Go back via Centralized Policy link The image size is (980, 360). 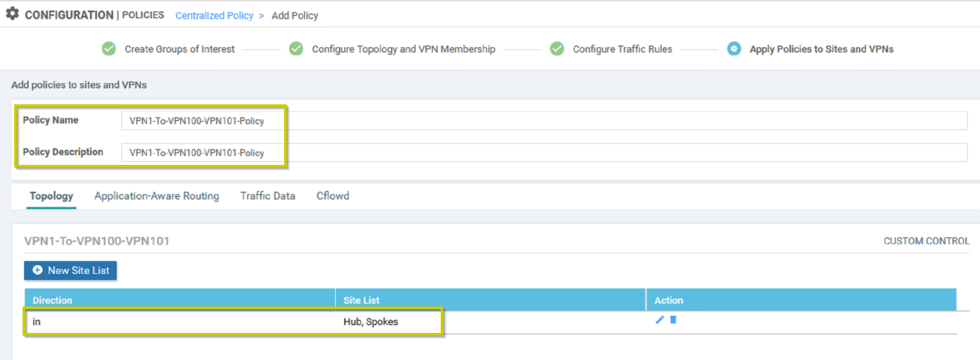[215, 15]
